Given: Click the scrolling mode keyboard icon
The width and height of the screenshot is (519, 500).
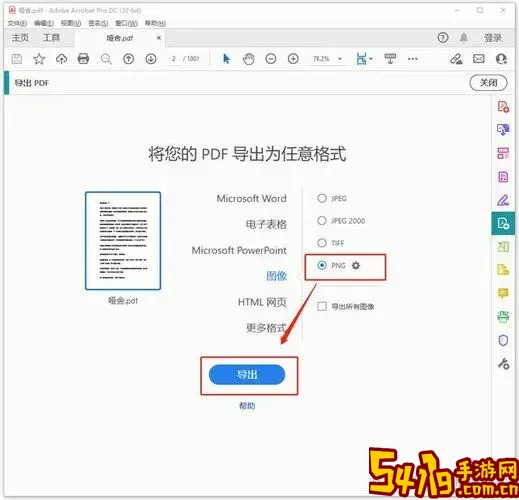Looking at the screenshot, I should (390, 59).
